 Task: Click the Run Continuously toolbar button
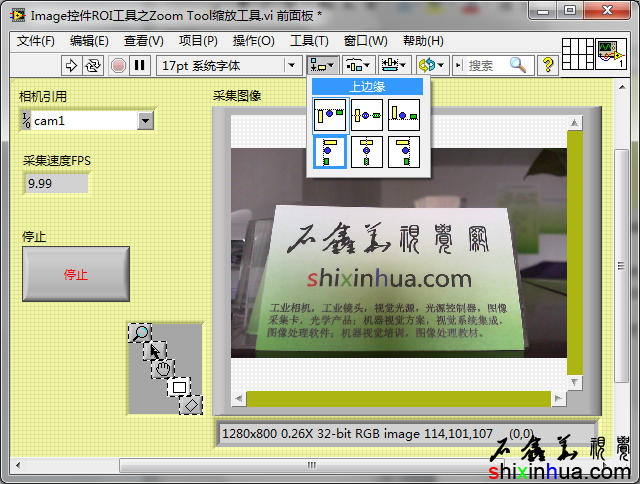click(93, 65)
